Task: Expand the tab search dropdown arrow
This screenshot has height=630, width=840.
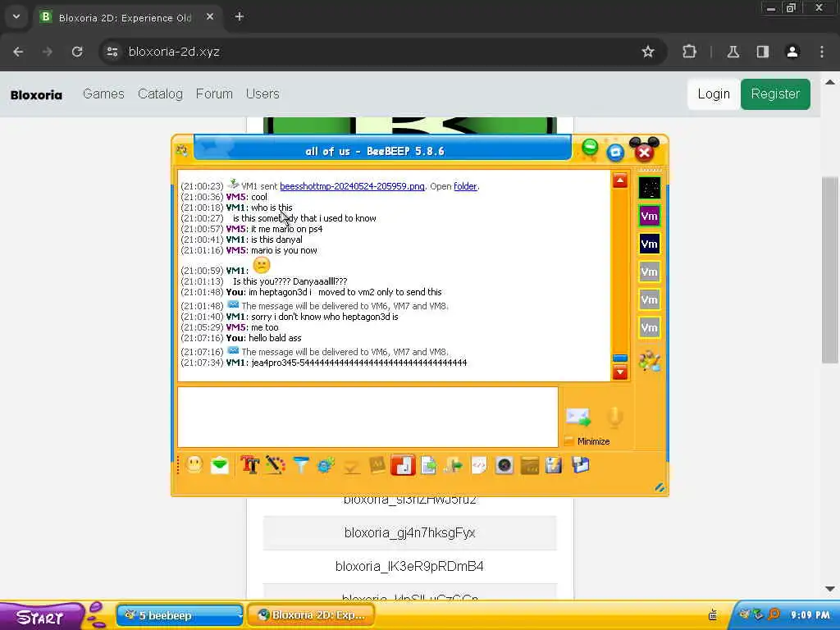Action: pyautogui.click(x=16, y=16)
